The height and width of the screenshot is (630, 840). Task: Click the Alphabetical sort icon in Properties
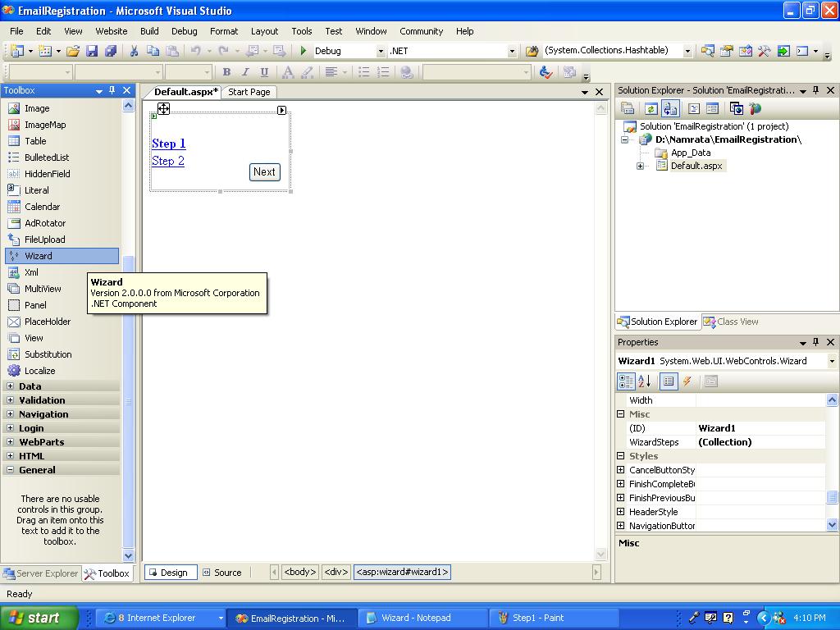pyautogui.click(x=645, y=381)
